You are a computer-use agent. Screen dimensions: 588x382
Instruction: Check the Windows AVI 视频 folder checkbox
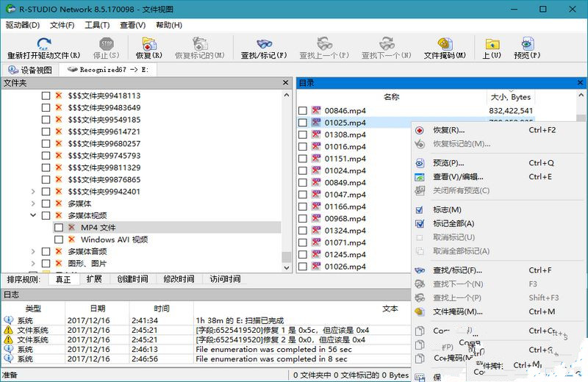pos(59,239)
